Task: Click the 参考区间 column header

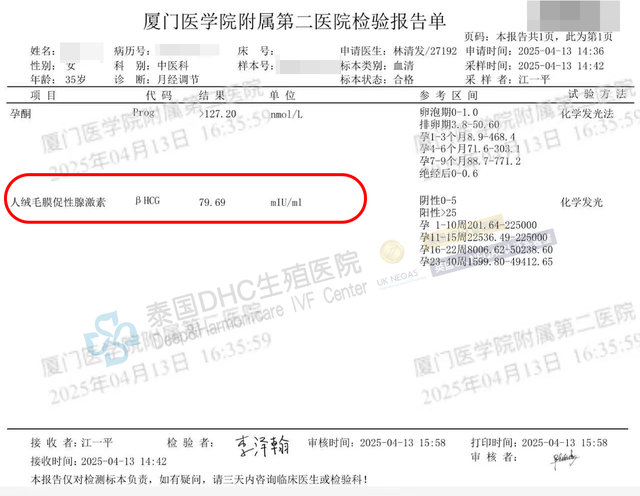Action: [x=456, y=93]
